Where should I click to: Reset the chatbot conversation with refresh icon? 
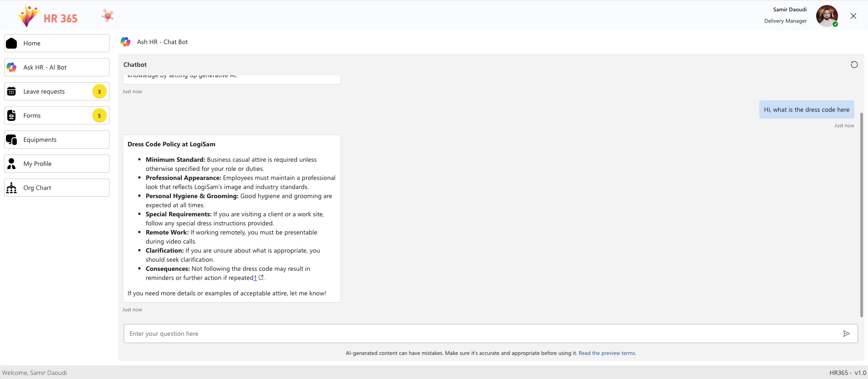(854, 65)
